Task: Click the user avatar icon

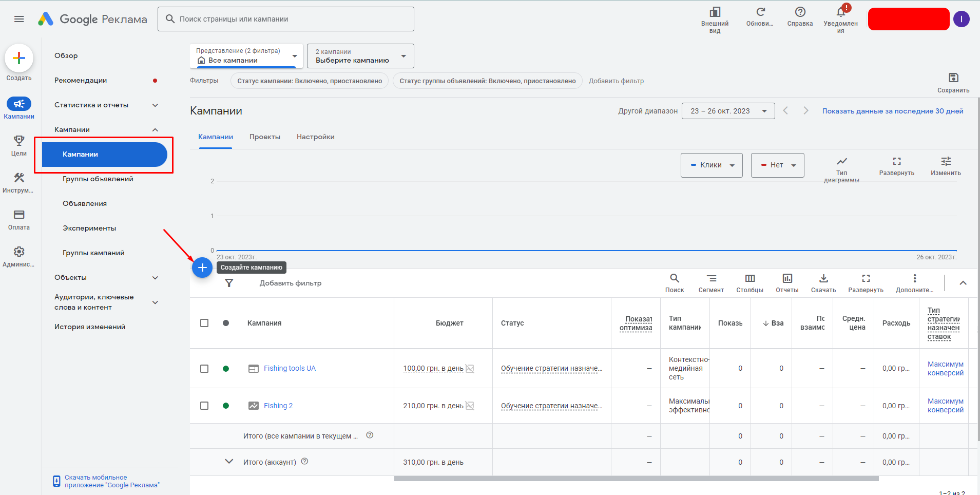Action: [961, 19]
